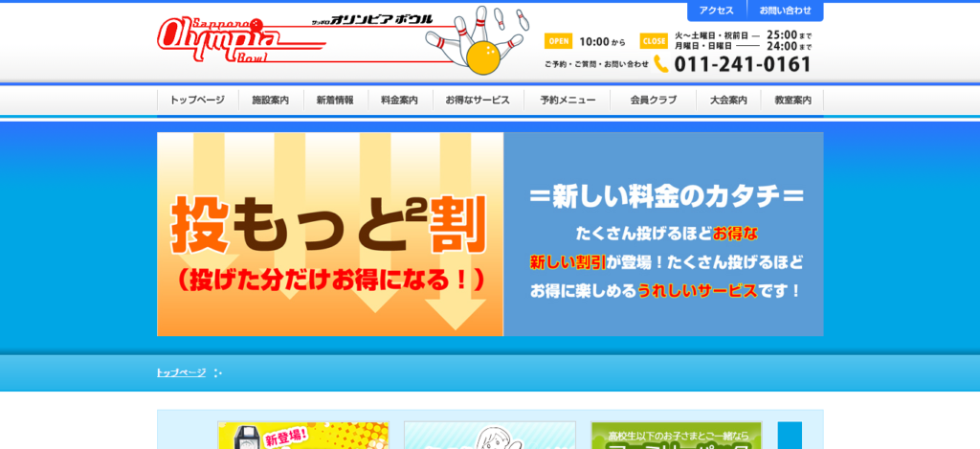Click the bowling ball and pins graphic
This screenshot has height=449, width=980.
click(x=476, y=40)
